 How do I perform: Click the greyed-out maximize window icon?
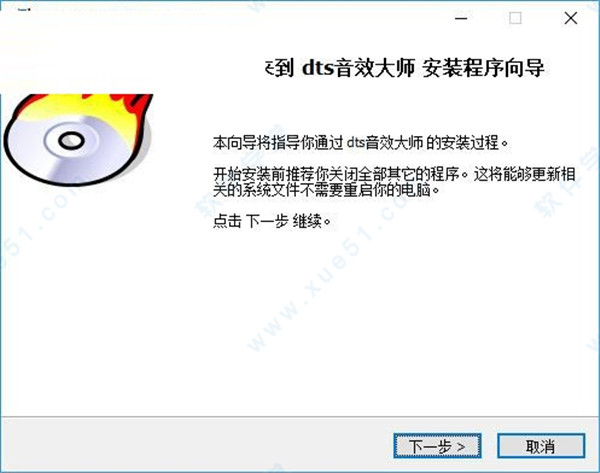[515, 18]
